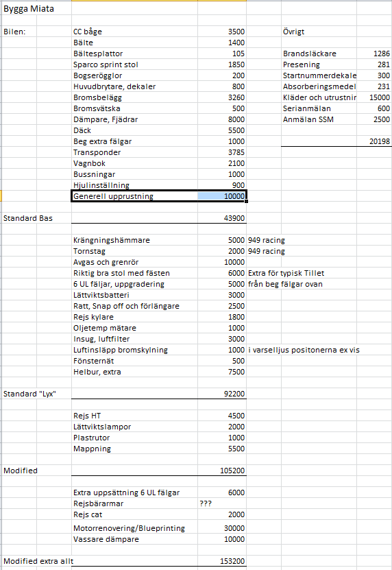Select the 'Transponder' cell
Viewport: 392px width, 570px height.
click(x=134, y=152)
